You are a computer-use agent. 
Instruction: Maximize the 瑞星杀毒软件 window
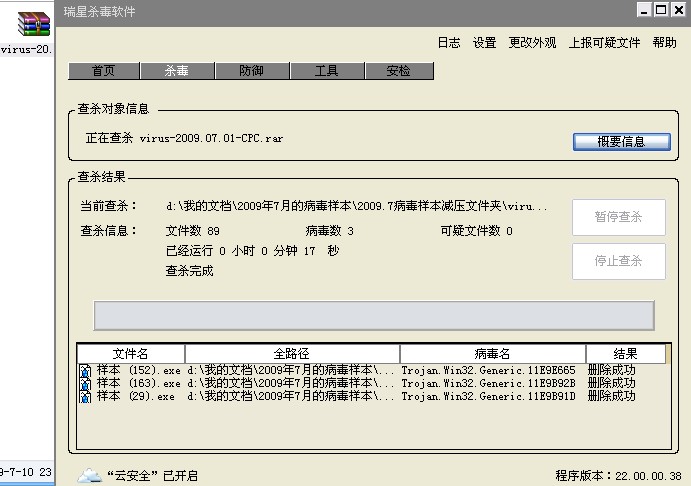[661, 10]
